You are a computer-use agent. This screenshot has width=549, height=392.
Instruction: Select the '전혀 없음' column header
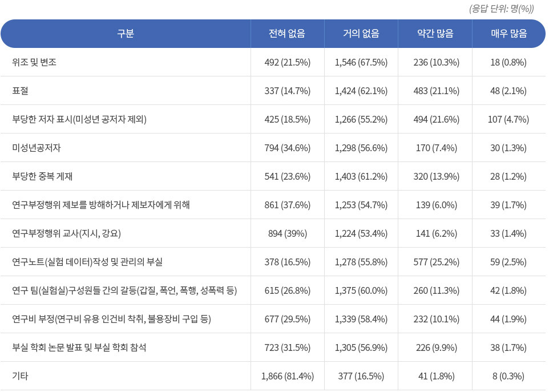pyautogui.click(x=287, y=34)
